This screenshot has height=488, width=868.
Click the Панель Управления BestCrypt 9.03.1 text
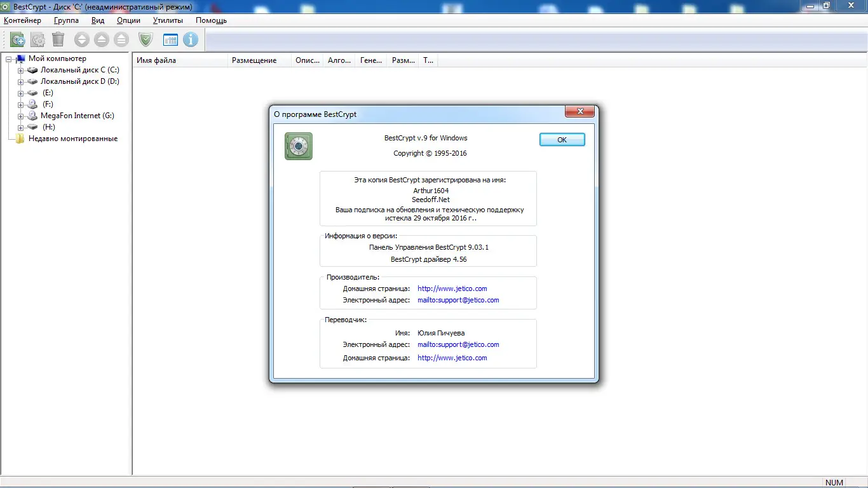(x=429, y=247)
